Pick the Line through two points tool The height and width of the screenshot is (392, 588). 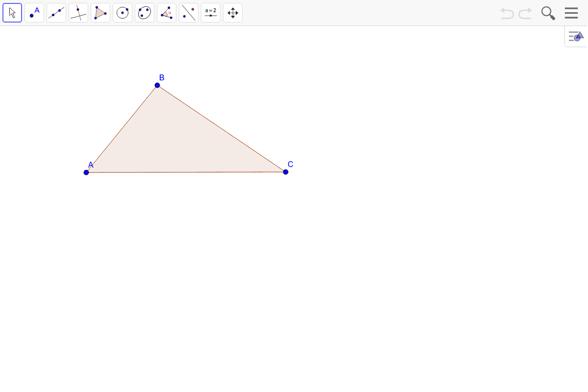[56, 13]
